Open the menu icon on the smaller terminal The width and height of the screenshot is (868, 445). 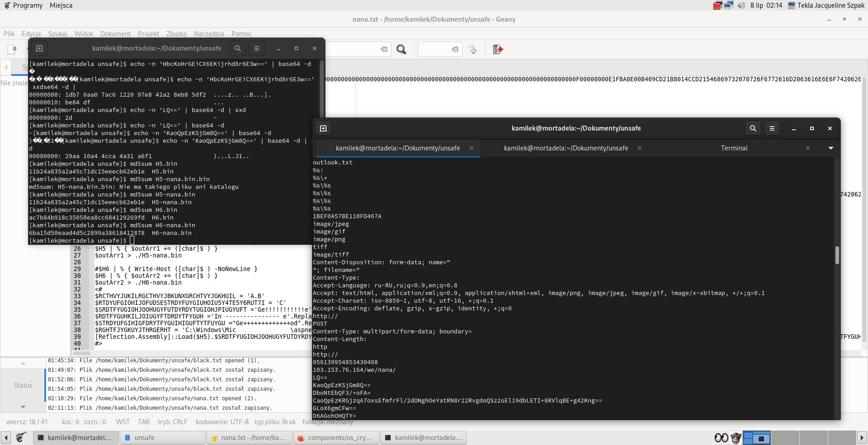point(257,48)
